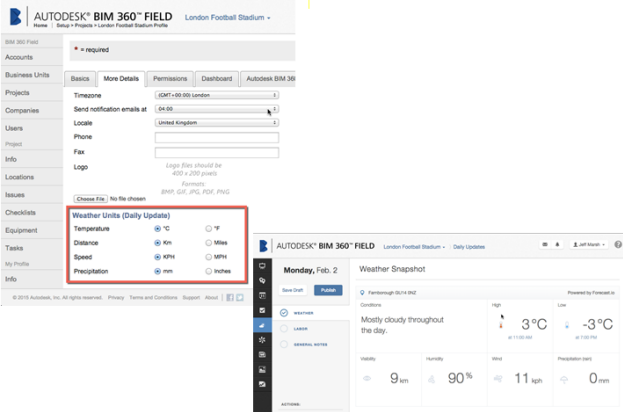This screenshot has width=623, height=412.
Task: Open the Jeff Marsh user menu
Action: (x=589, y=244)
